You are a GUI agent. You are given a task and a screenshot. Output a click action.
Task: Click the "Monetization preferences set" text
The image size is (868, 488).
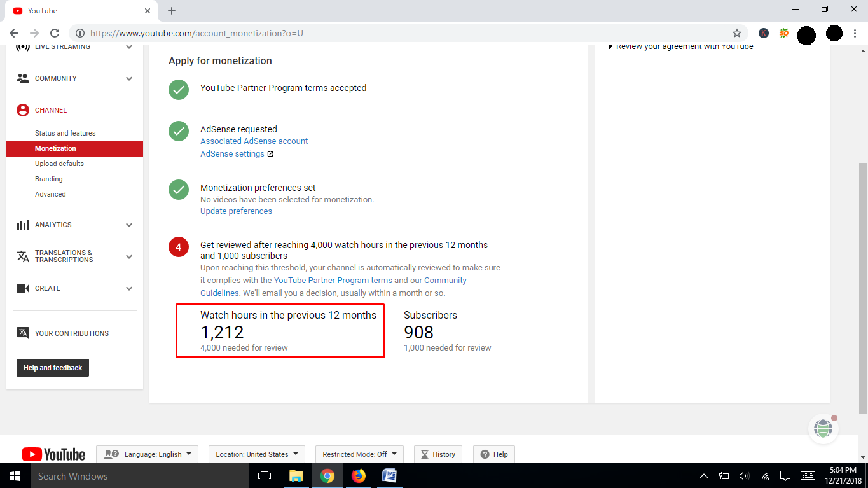[258, 188]
